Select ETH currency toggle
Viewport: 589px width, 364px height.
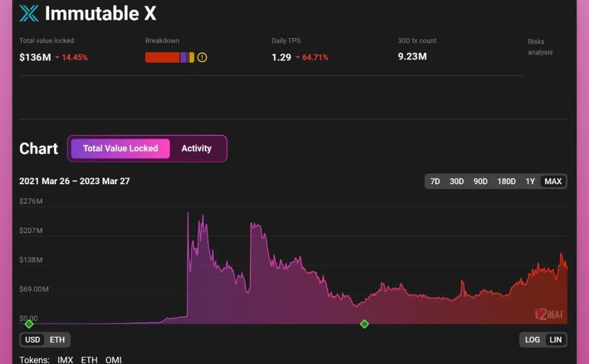click(57, 339)
